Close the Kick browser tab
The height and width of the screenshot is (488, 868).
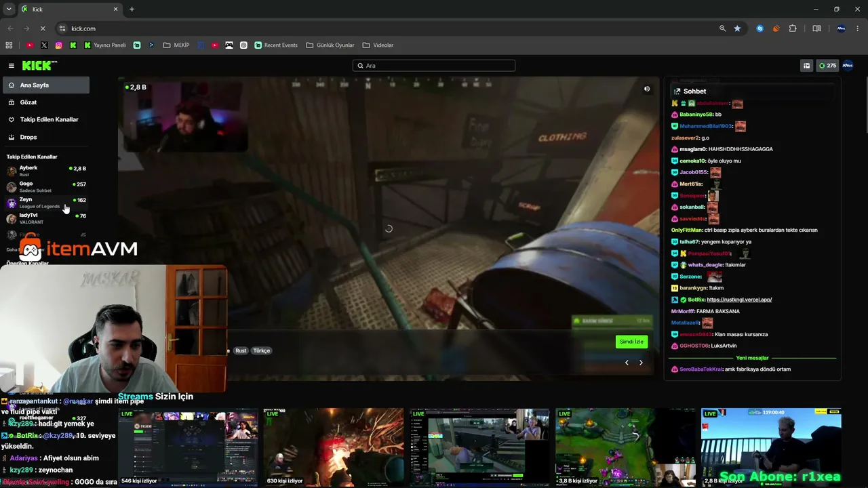click(115, 9)
